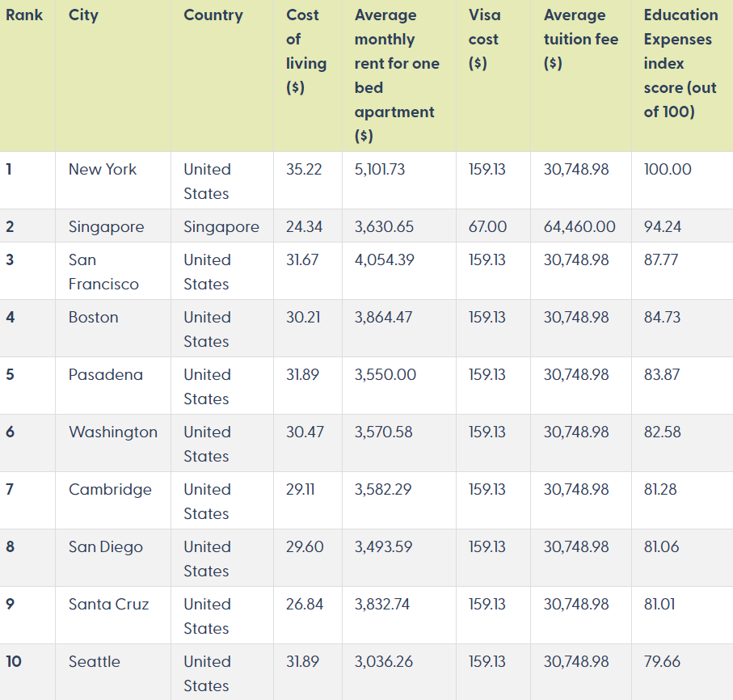Click the rent value 3,832.74 for Santa Cruz
This screenshot has height=700, width=733.
(382, 604)
